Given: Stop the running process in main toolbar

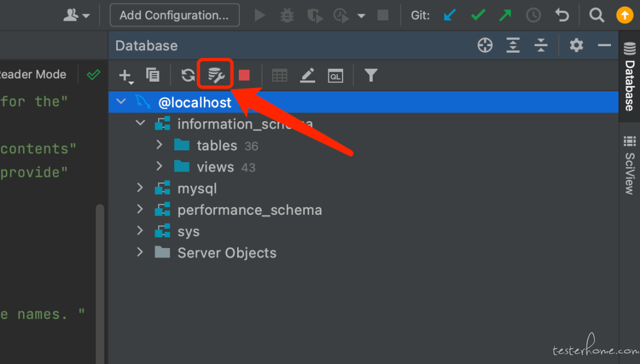Looking at the screenshot, I should tap(383, 15).
